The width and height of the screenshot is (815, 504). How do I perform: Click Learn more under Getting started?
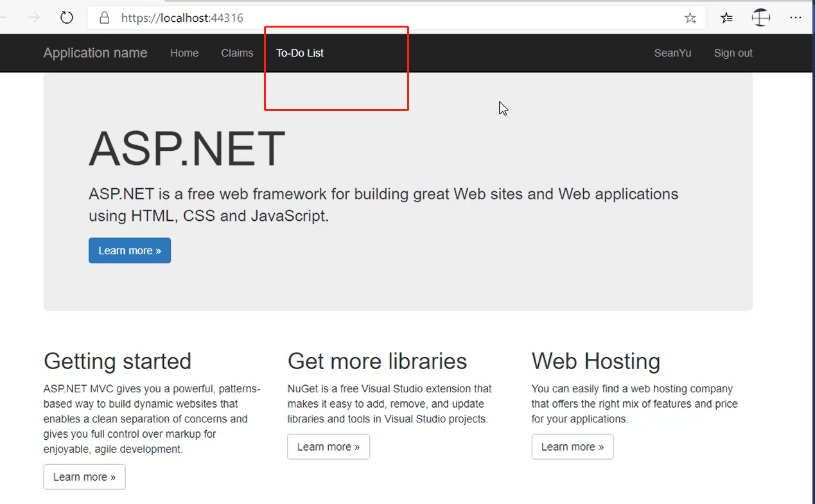[84, 476]
